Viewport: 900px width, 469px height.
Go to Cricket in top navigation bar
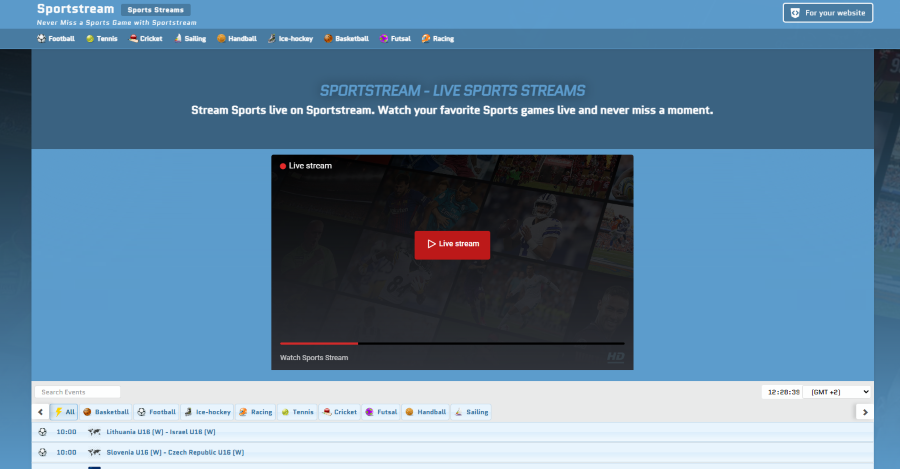point(146,39)
